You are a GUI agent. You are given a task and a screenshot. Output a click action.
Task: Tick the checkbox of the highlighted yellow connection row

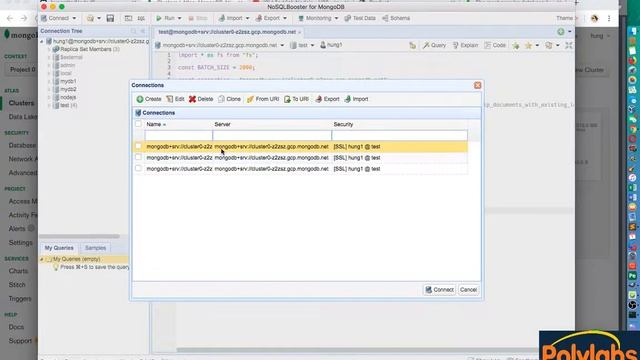point(138,146)
